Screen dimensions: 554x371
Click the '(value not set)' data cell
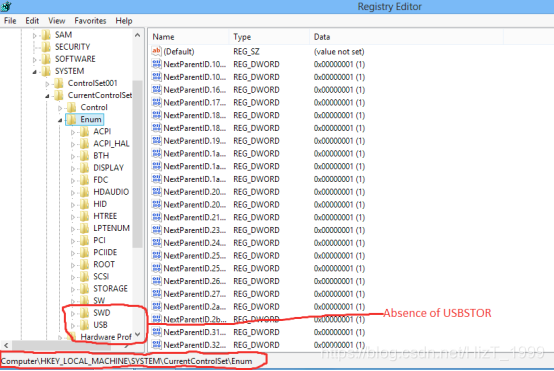(339, 52)
